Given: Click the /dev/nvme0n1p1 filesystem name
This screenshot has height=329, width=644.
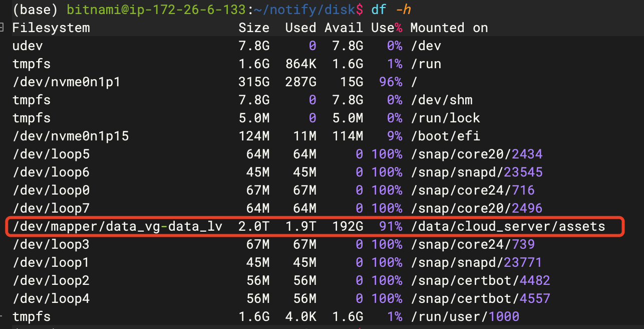Looking at the screenshot, I should click(x=66, y=82).
